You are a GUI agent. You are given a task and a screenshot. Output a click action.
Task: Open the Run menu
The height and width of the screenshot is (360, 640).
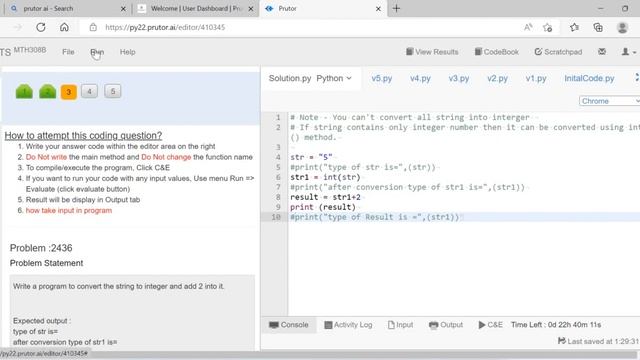97,52
